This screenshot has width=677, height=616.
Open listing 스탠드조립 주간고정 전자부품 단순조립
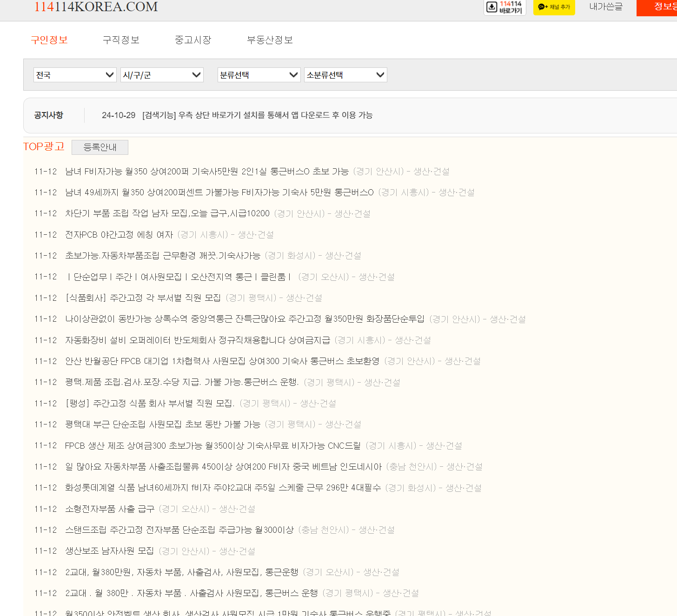point(179,530)
